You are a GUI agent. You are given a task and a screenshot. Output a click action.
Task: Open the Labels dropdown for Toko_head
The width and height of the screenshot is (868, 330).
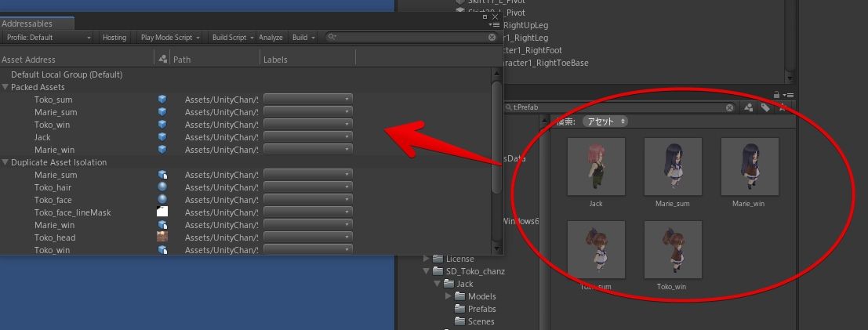tap(308, 237)
